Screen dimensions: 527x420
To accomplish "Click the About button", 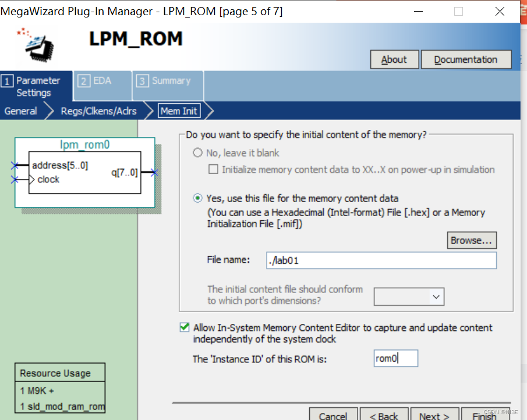I will 394,59.
